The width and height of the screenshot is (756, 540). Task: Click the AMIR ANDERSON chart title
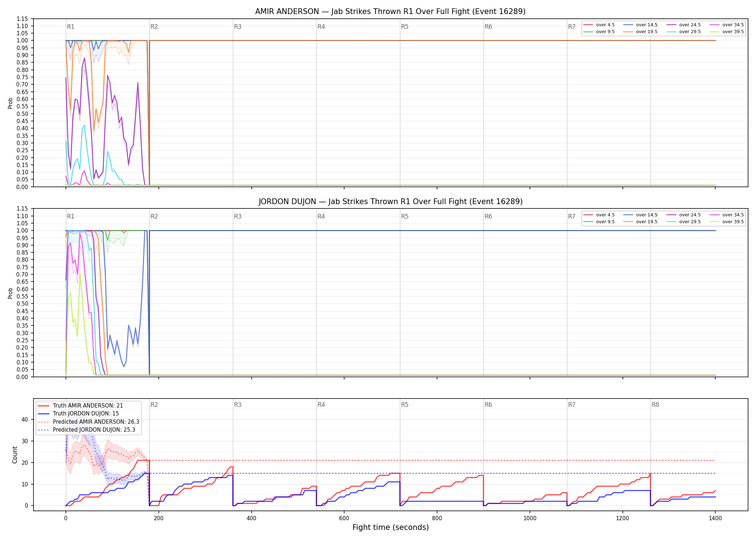(390, 12)
